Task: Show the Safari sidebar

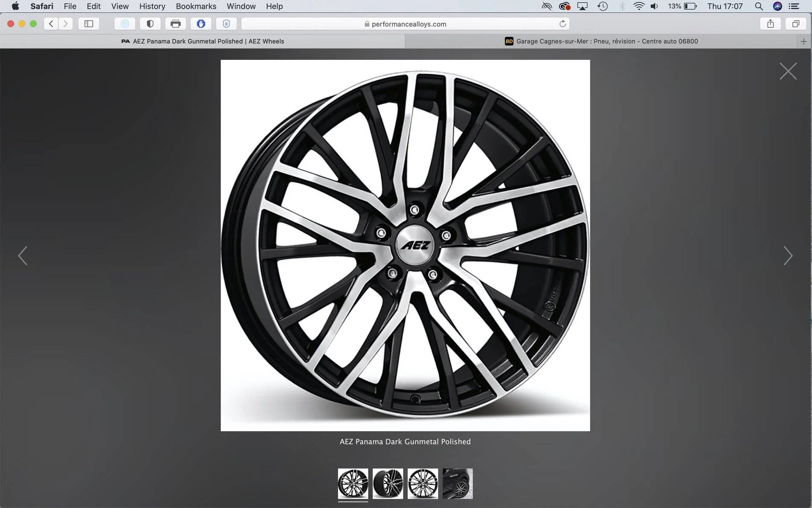Action: click(89, 24)
